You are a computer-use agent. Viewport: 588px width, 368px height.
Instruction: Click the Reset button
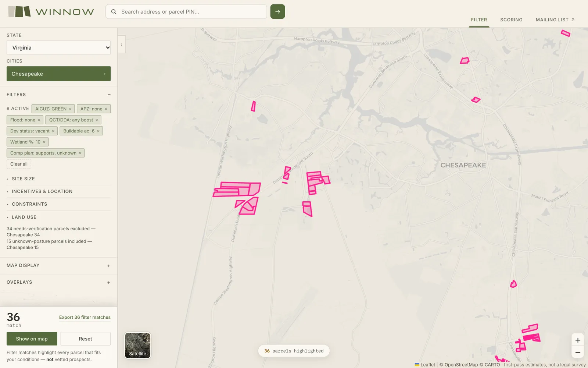pyautogui.click(x=85, y=339)
